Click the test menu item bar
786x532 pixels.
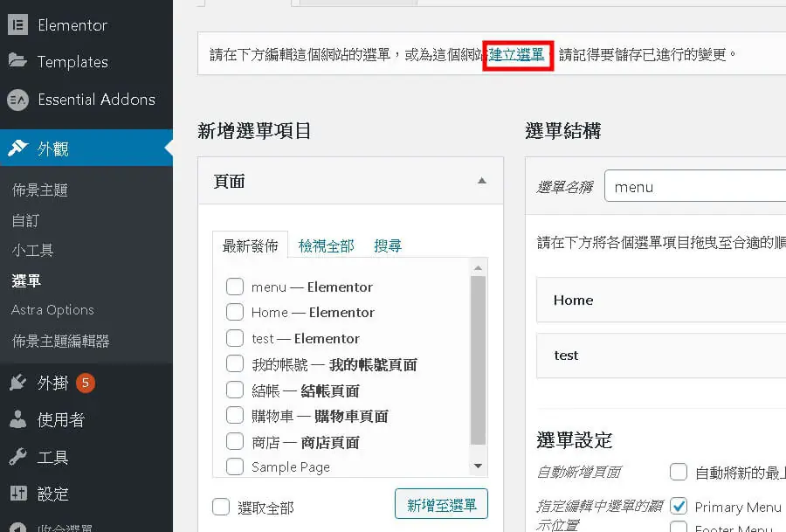coord(661,356)
